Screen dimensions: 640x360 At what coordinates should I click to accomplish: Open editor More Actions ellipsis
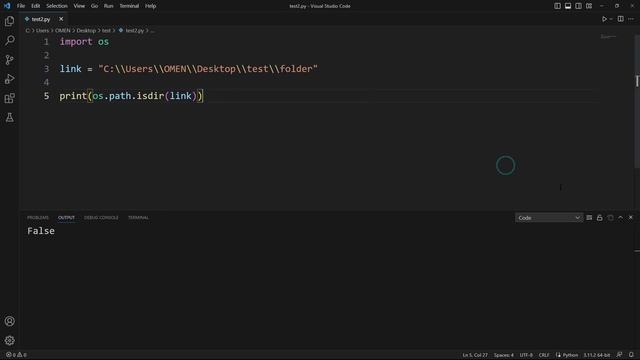tap(631, 19)
